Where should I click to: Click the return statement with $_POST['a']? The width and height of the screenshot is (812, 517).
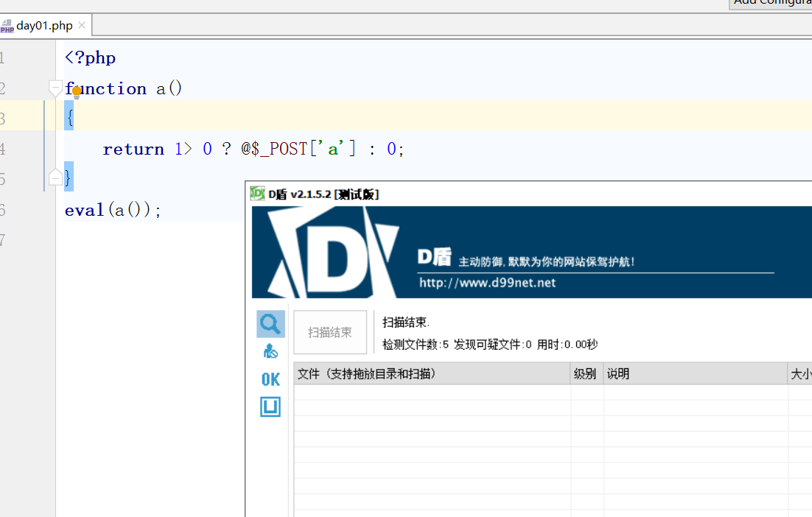253,149
